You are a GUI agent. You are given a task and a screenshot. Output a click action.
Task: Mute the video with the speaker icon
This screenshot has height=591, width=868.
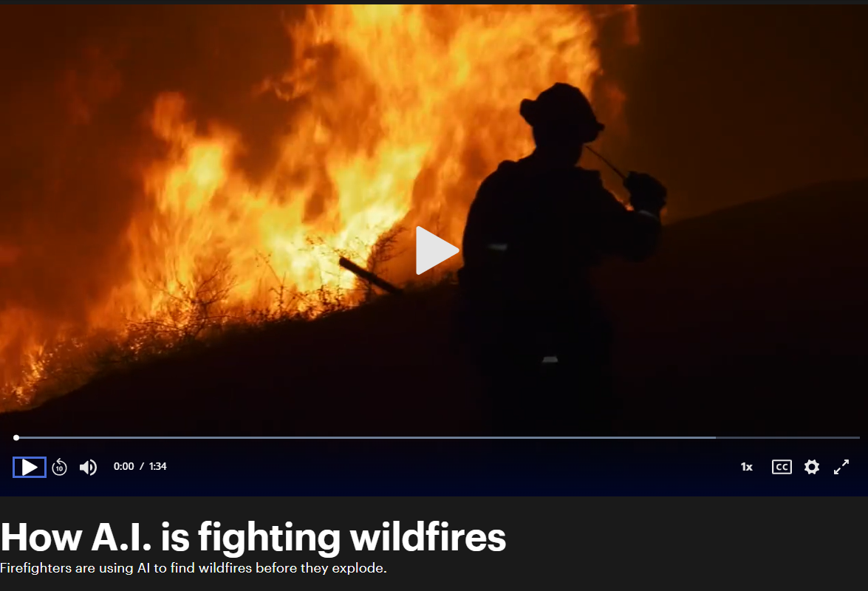88,468
